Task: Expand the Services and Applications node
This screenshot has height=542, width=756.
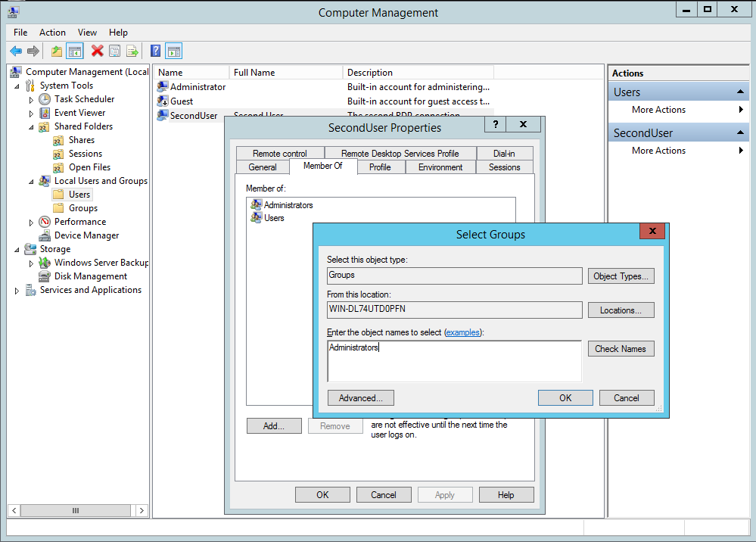Action: [x=17, y=291]
